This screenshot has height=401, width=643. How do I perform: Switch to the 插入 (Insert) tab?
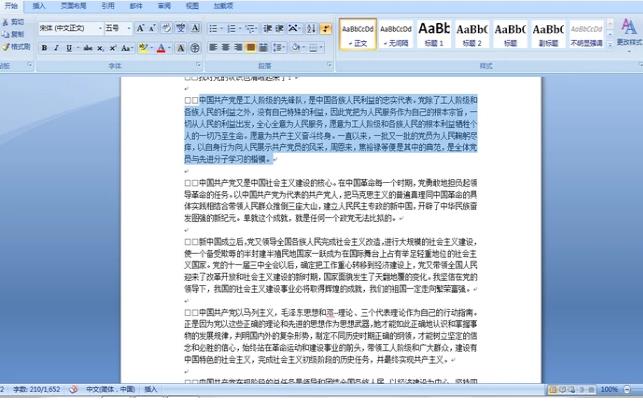(x=39, y=6)
